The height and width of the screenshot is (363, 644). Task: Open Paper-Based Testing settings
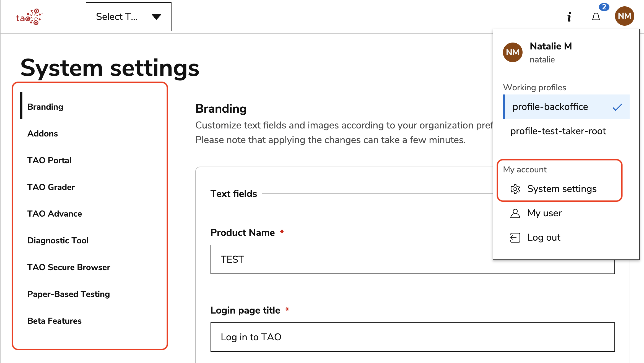pos(69,294)
